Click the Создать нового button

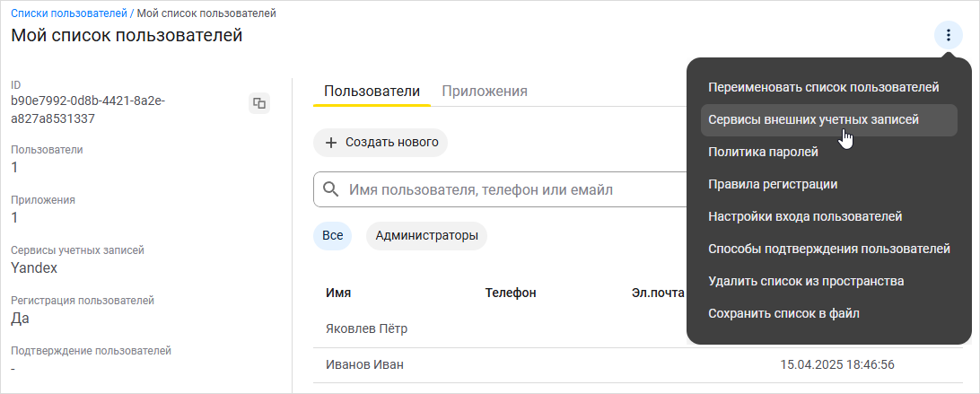tap(381, 143)
